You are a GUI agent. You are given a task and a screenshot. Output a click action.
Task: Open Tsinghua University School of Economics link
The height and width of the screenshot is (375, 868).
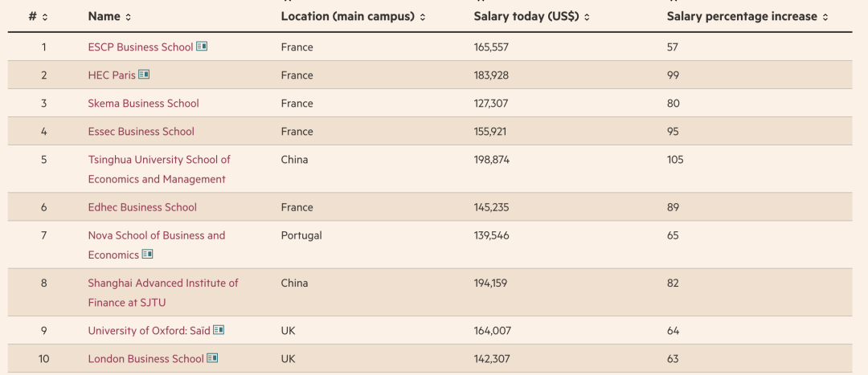(159, 169)
